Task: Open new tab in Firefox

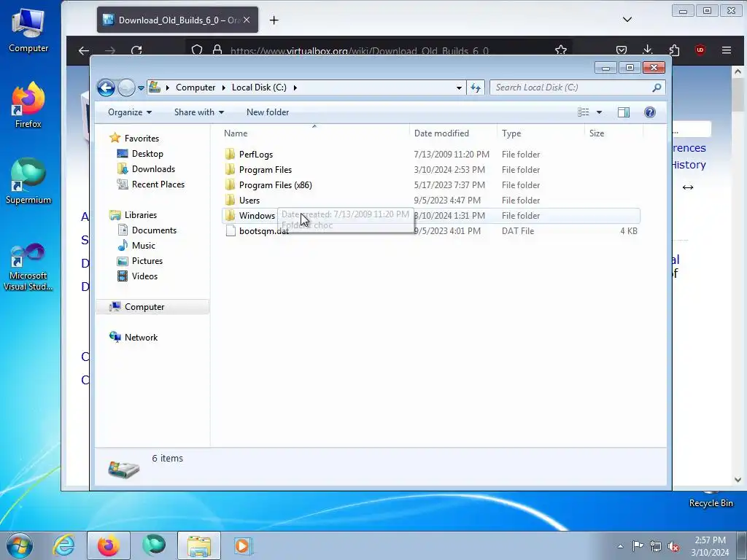Action: tap(274, 20)
